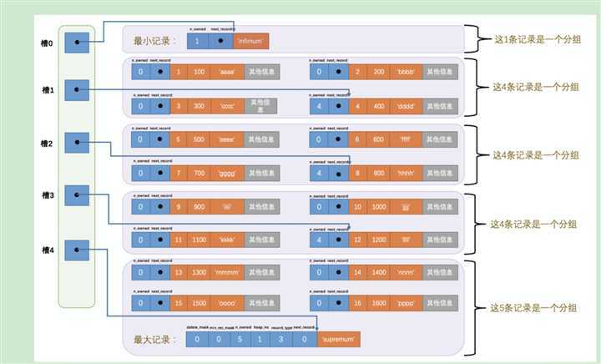The image size is (601, 364).
Task: Click the 槽3 slot label
Action: 48,195
